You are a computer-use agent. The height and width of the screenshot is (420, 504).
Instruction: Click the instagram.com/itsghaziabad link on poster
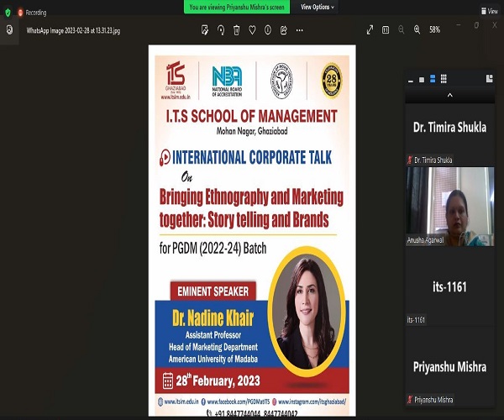click(x=312, y=402)
